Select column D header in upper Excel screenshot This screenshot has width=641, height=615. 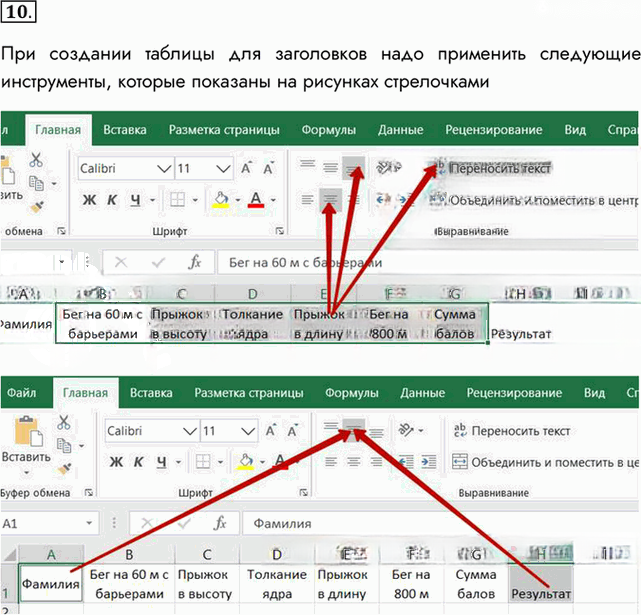253,294
